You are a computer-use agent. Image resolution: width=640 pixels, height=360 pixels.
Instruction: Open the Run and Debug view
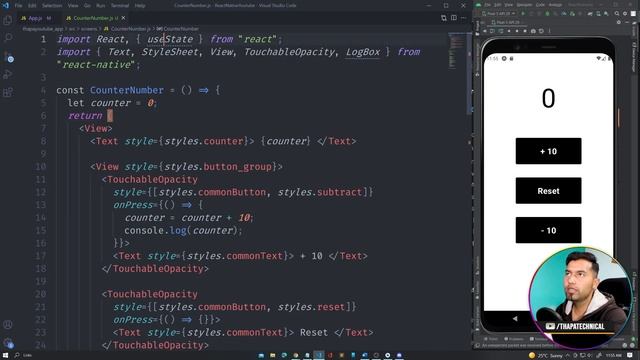(8, 74)
